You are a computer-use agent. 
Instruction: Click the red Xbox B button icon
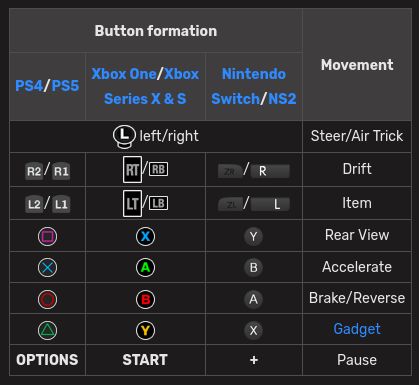pyautogui.click(x=145, y=299)
